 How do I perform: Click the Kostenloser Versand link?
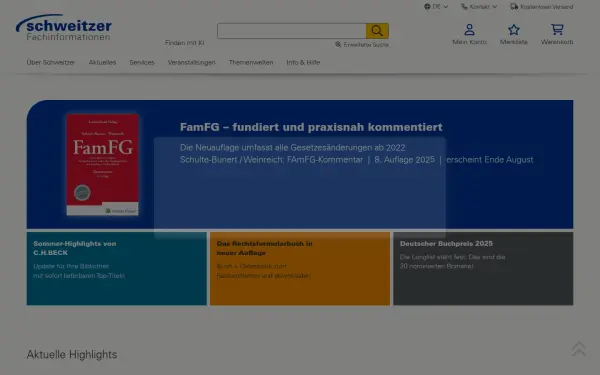(x=546, y=7)
